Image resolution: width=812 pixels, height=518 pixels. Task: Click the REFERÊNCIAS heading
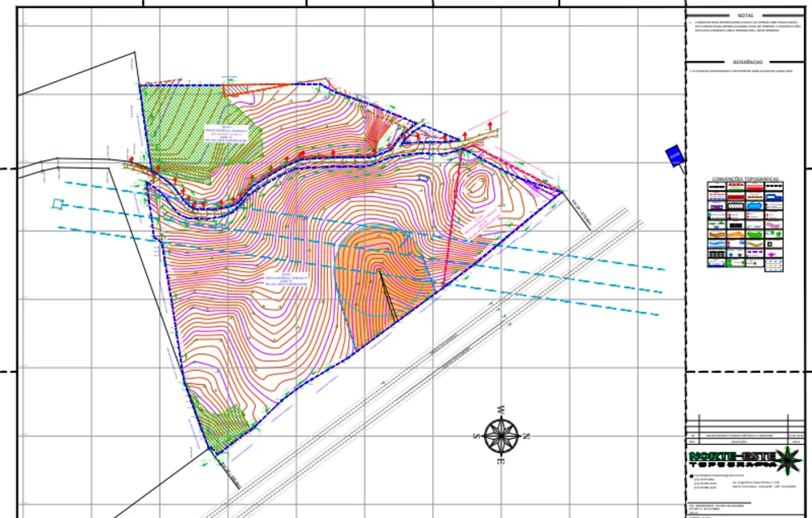pos(747,63)
